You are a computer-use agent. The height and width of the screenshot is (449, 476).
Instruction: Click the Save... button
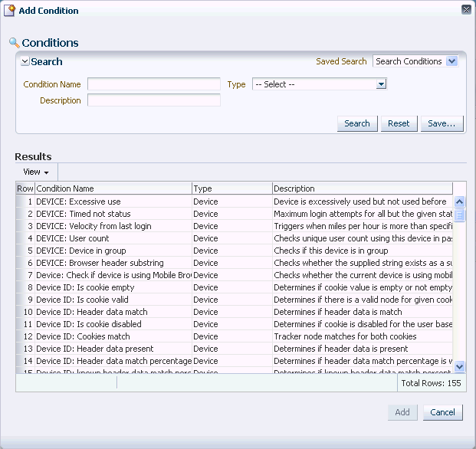442,123
